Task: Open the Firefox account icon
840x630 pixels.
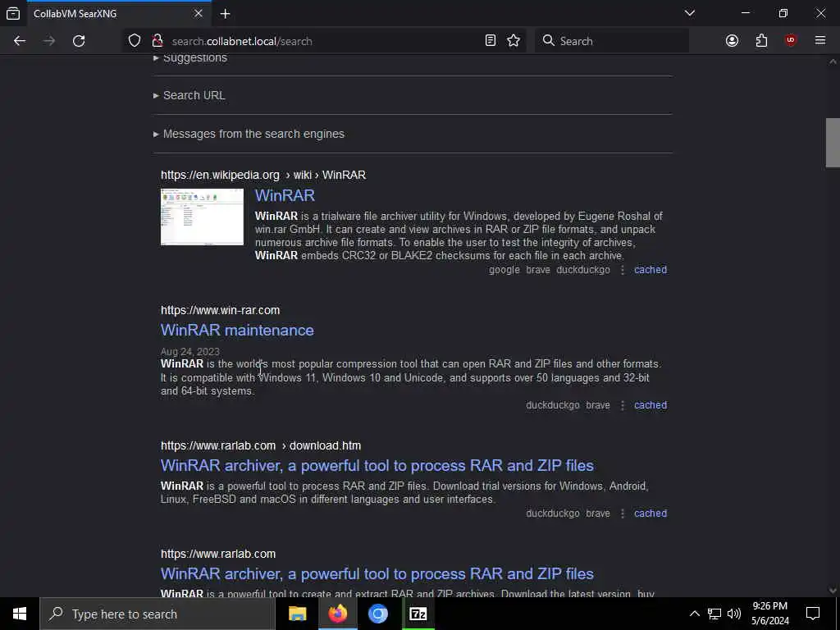Action: pyautogui.click(x=732, y=41)
